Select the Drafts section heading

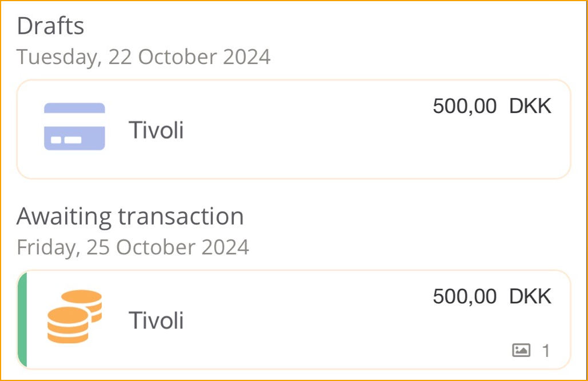coord(50,26)
